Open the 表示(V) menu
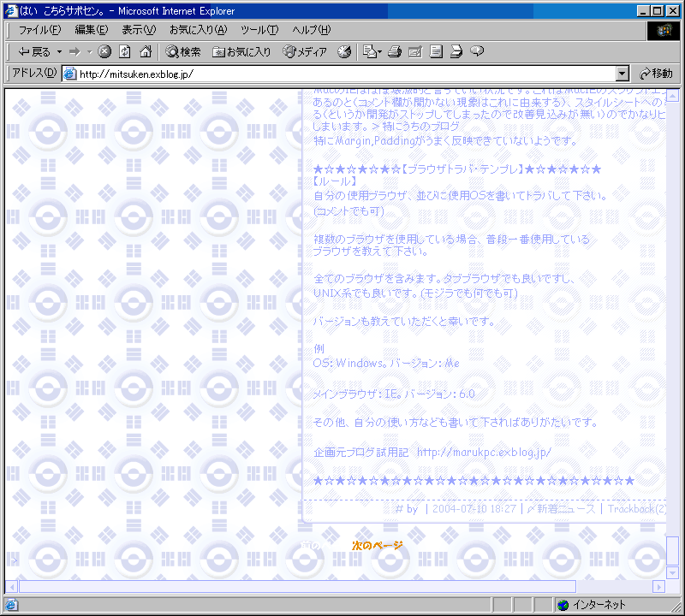 [x=139, y=30]
